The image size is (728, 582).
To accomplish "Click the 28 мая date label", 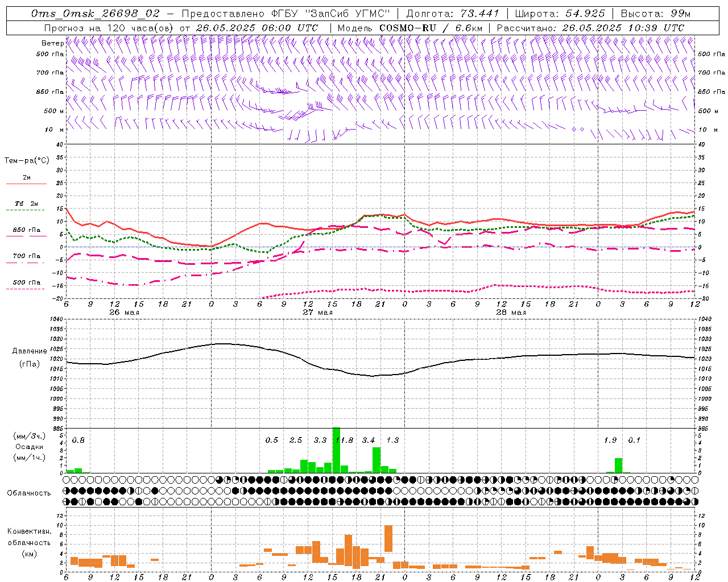I will pyautogui.click(x=511, y=313).
